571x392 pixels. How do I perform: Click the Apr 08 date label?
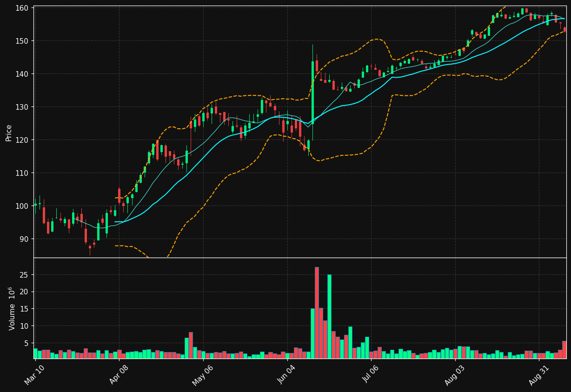coord(119,375)
